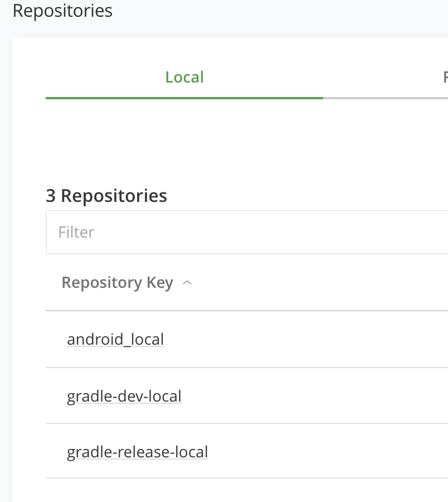Viewport: 448px width, 502px height.
Task: Click the "3 Repositories" count heading
Action: [106, 196]
